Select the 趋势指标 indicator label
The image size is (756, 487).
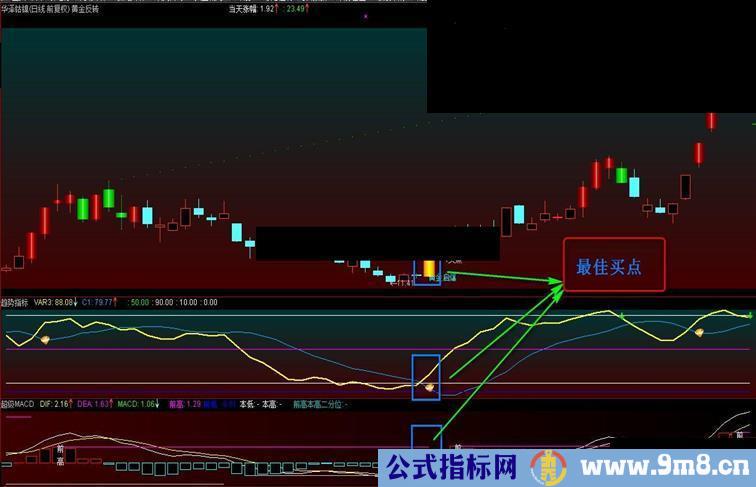click(x=16, y=300)
